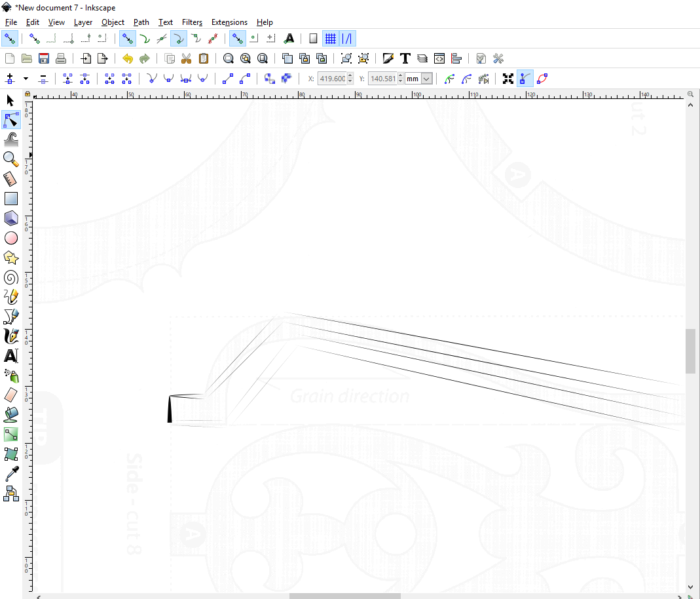
Task: Open the Text and Font dialog
Action: click(x=405, y=58)
